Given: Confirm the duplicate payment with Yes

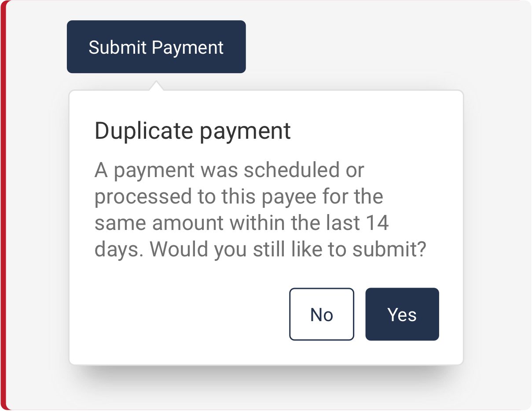Looking at the screenshot, I should pos(402,314).
